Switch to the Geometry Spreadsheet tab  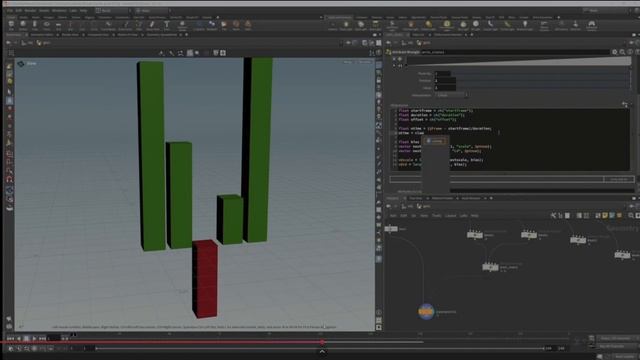(x=161, y=35)
